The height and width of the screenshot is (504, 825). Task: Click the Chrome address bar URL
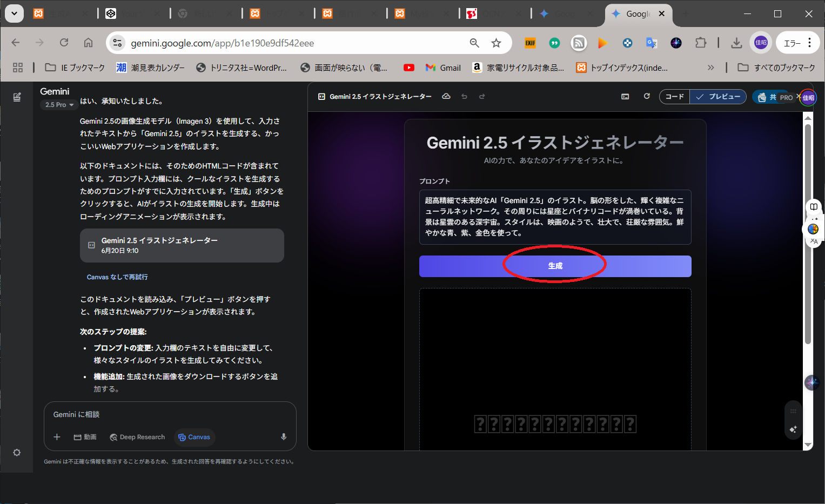pos(222,43)
